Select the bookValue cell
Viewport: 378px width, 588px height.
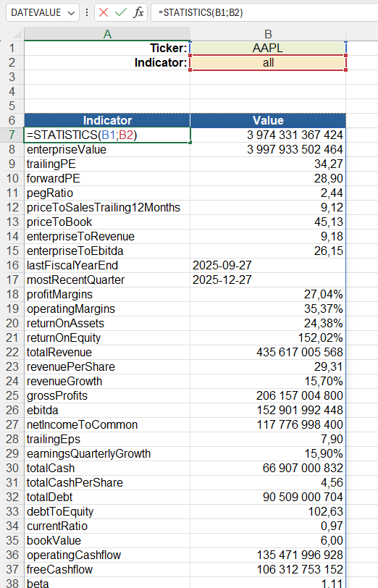[x=107, y=541]
